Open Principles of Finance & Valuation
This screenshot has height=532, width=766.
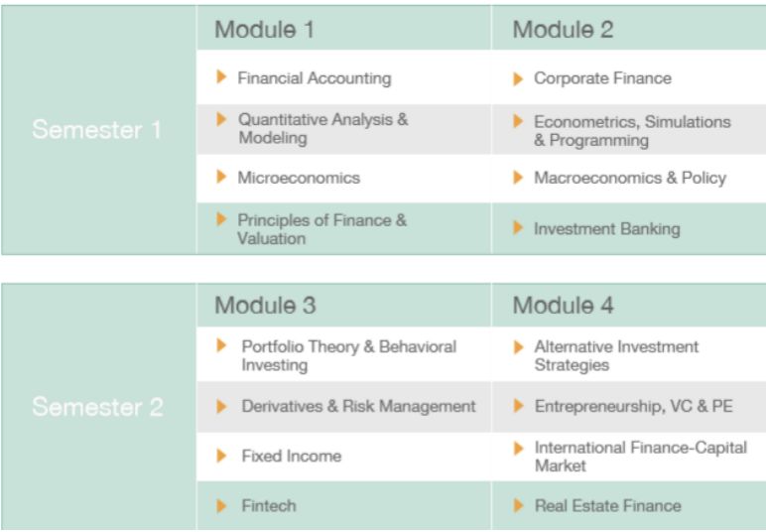321,229
